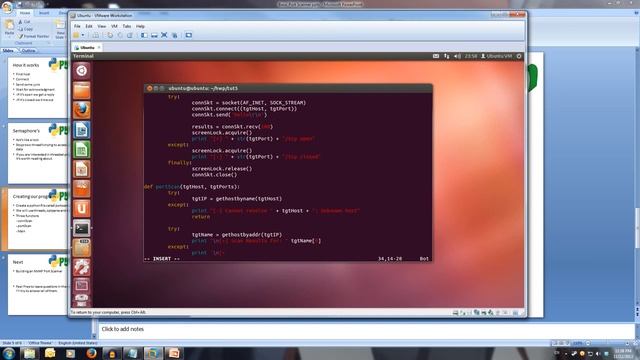Select Terminal icon in Ubuntu launcher
640x360 pixels.
(x=82, y=228)
